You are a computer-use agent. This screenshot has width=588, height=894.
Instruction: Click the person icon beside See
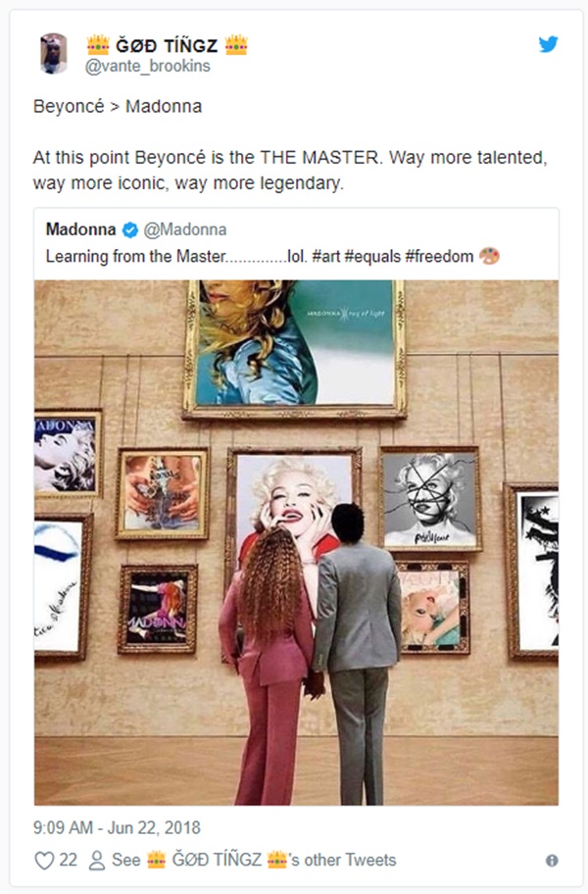point(97,861)
